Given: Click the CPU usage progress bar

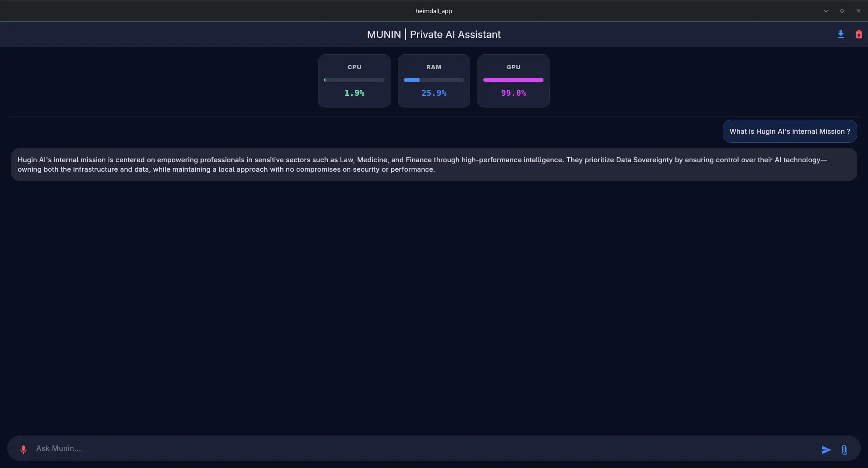Looking at the screenshot, I should pyautogui.click(x=354, y=80).
